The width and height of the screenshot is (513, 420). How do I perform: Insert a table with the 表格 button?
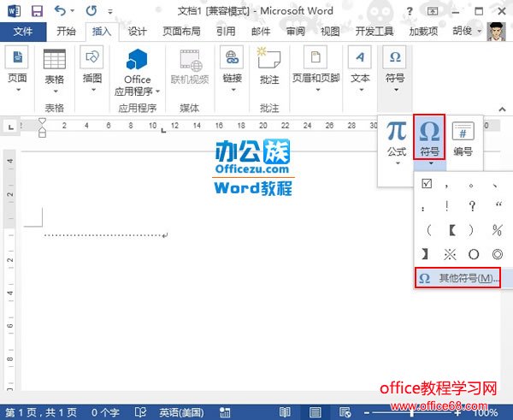pyautogui.click(x=55, y=71)
